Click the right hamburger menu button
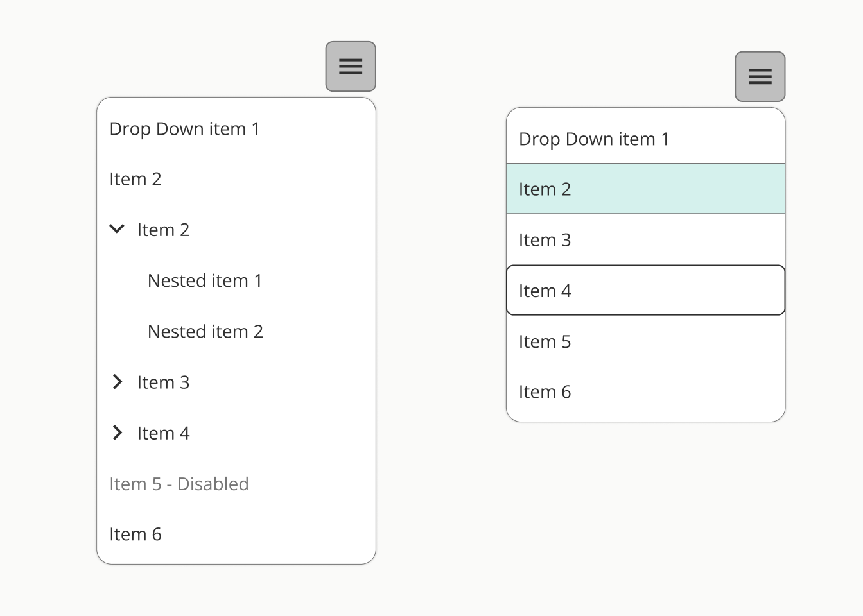Viewport: 863px width, 616px height. point(760,77)
